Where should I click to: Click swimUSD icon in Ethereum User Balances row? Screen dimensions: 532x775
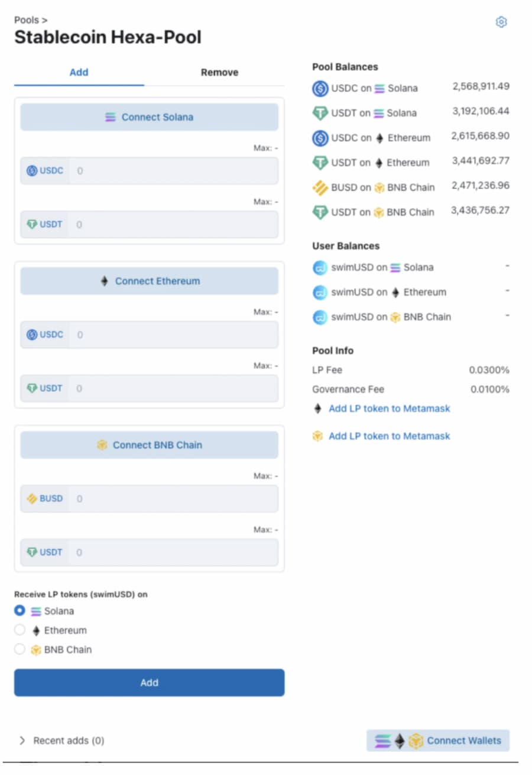(x=320, y=292)
